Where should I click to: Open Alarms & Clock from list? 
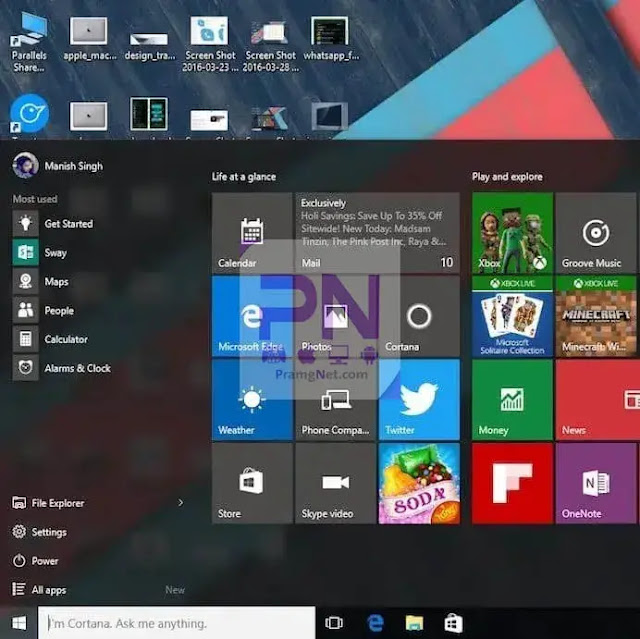coord(62,368)
